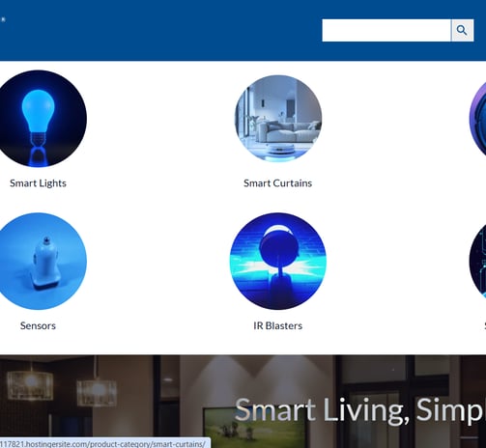Image resolution: width=486 pixels, height=448 pixels.
Task: Click the magnifying glass search button
Action: [x=463, y=30]
